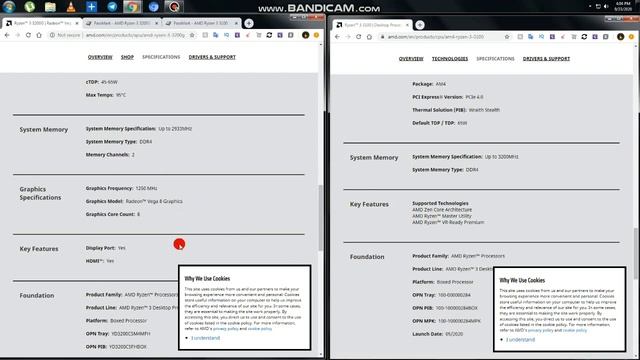Open cookie policy link in left cookie notice
Screen dimensions: 640x360
point(260,329)
